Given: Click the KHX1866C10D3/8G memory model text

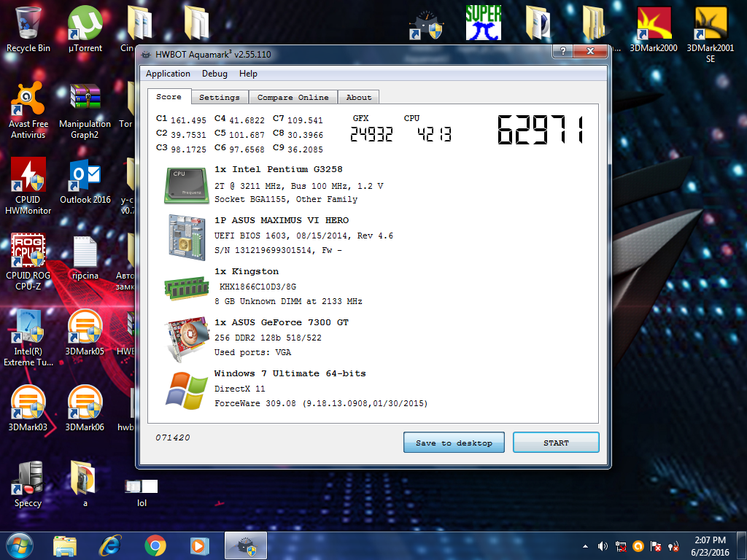Looking at the screenshot, I should [258, 287].
